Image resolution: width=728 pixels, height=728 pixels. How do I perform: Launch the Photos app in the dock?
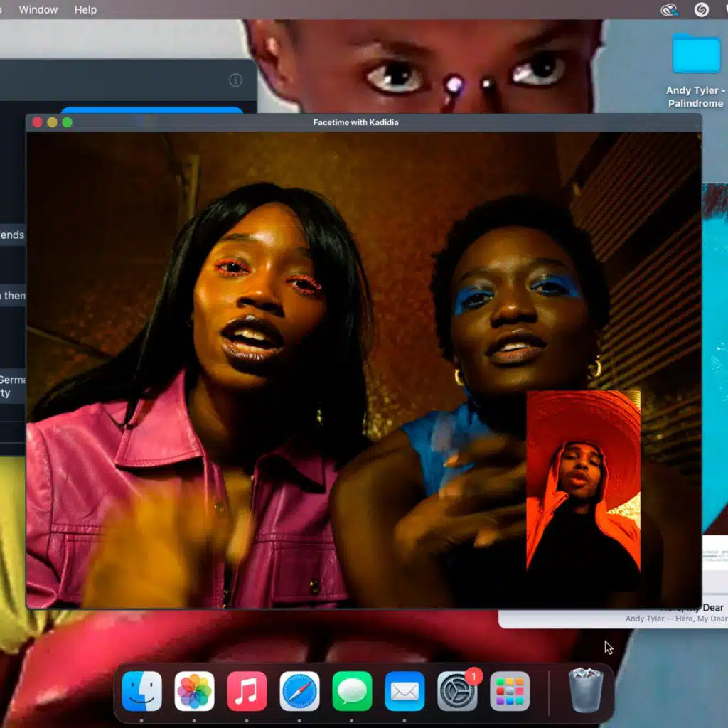point(194,690)
